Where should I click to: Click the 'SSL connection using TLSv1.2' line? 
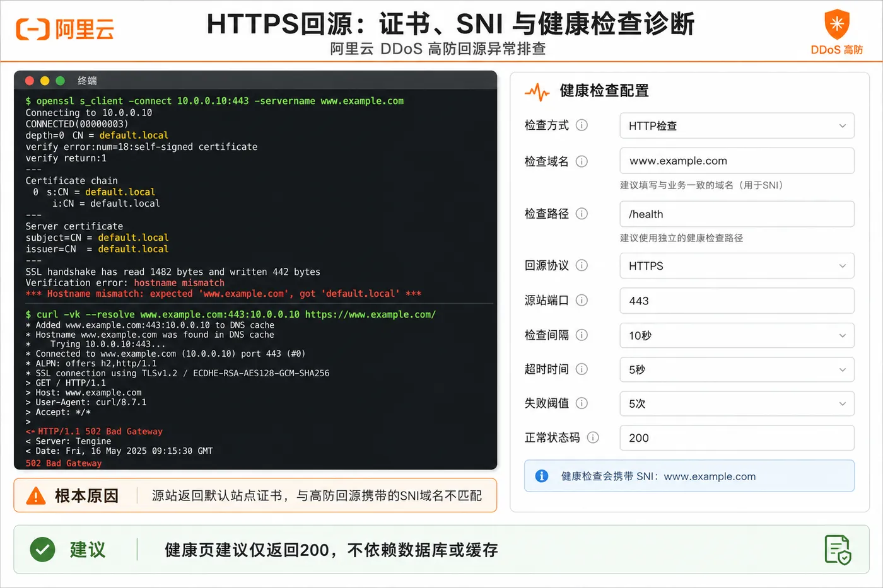[x=177, y=373]
